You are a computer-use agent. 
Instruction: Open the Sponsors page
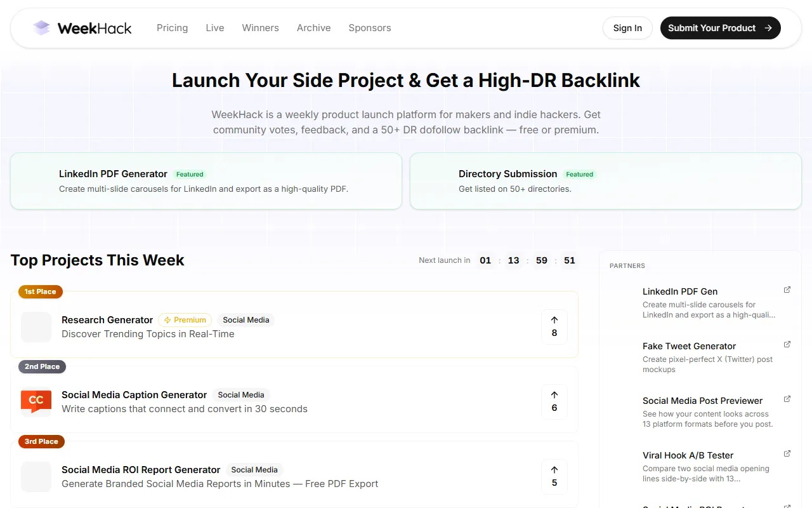[369, 28]
